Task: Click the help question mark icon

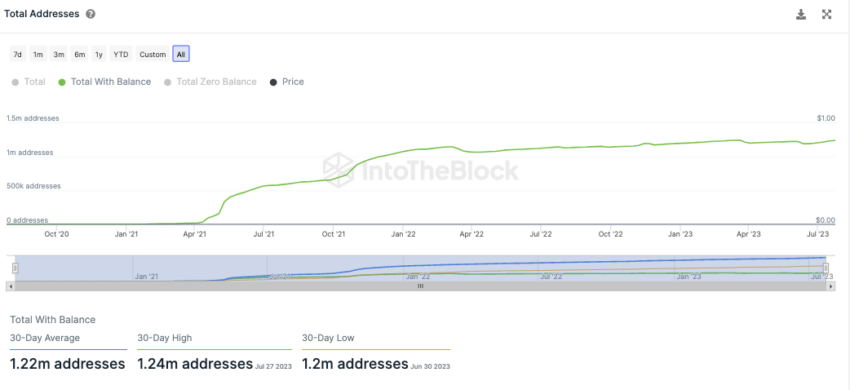Action: [91, 14]
